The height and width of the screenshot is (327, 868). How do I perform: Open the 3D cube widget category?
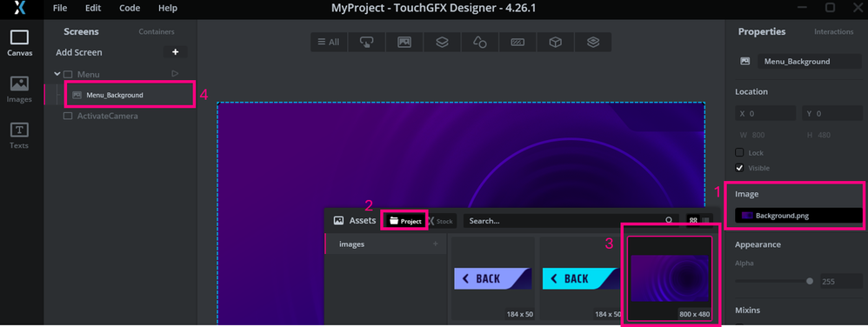click(x=555, y=42)
